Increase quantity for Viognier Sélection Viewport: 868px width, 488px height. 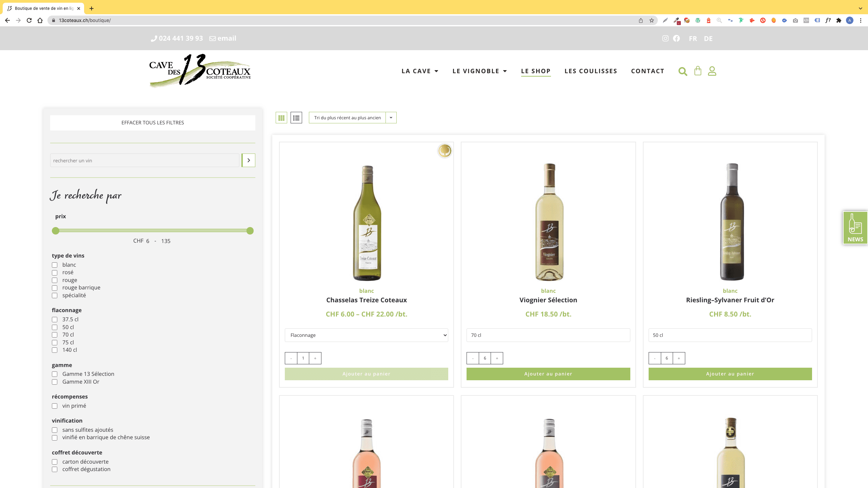(497, 358)
